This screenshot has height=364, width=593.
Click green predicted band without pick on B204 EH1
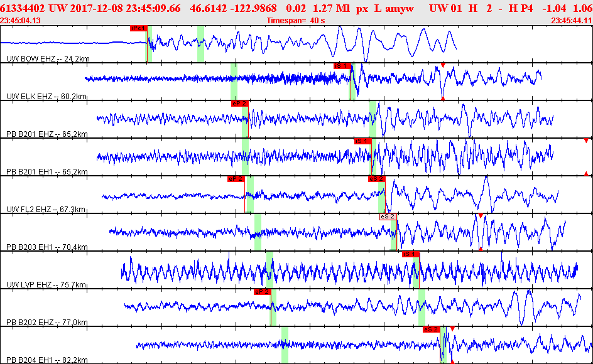point(285,345)
